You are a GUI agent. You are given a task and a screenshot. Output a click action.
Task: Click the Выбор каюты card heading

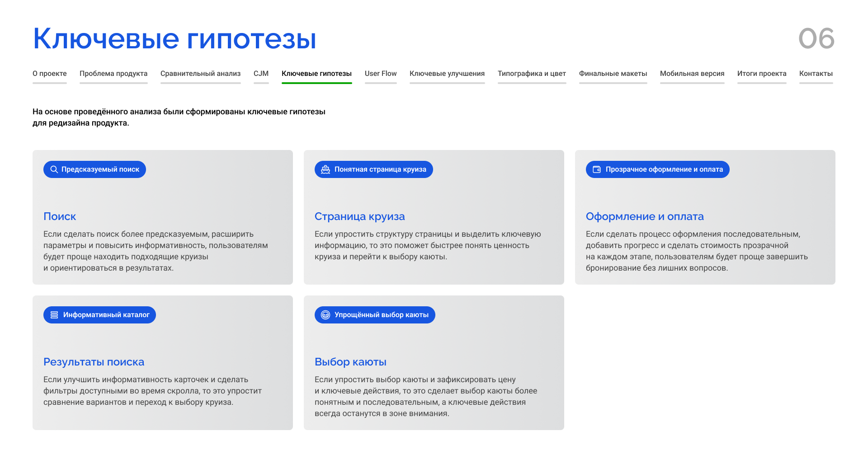tap(350, 362)
